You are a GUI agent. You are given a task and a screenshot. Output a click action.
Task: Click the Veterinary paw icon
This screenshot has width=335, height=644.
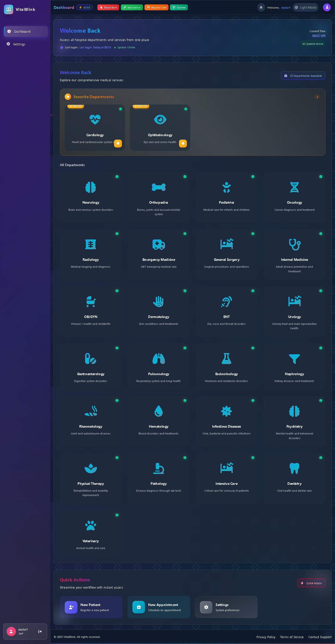coord(91,526)
